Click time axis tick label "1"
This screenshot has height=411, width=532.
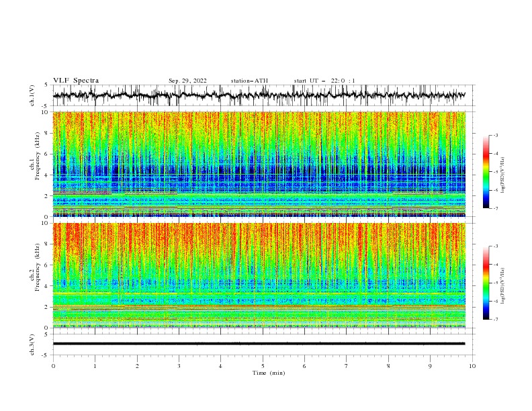[x=95, y=366]
